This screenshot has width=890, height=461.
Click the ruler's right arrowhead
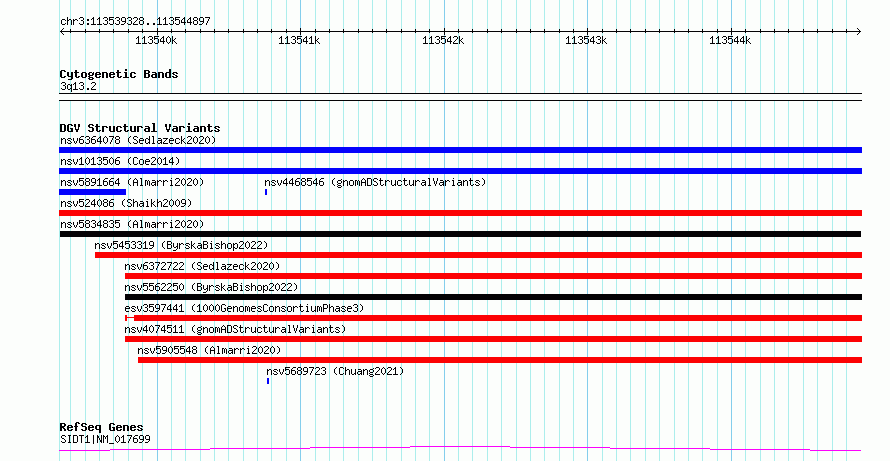tap(859, 32)
